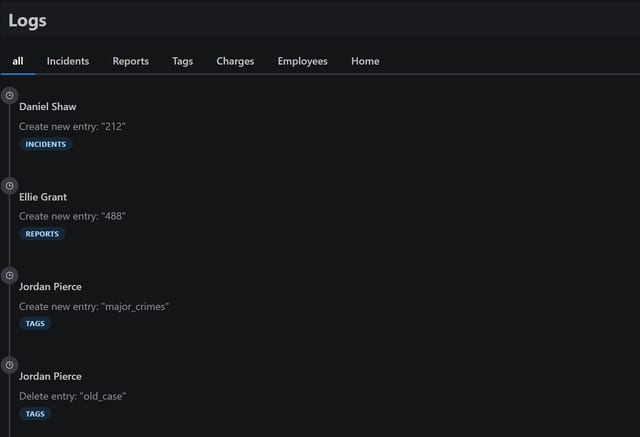Select the "all" logs tab
The width and height of the screenshot is (640, 437).
tap(18, 61)
